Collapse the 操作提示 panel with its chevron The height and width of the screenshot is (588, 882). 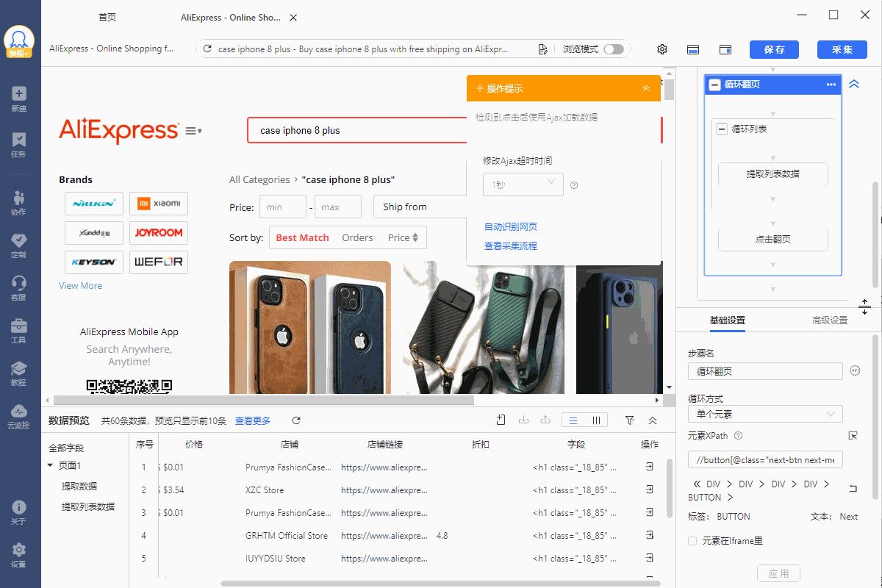pos(646,88)
